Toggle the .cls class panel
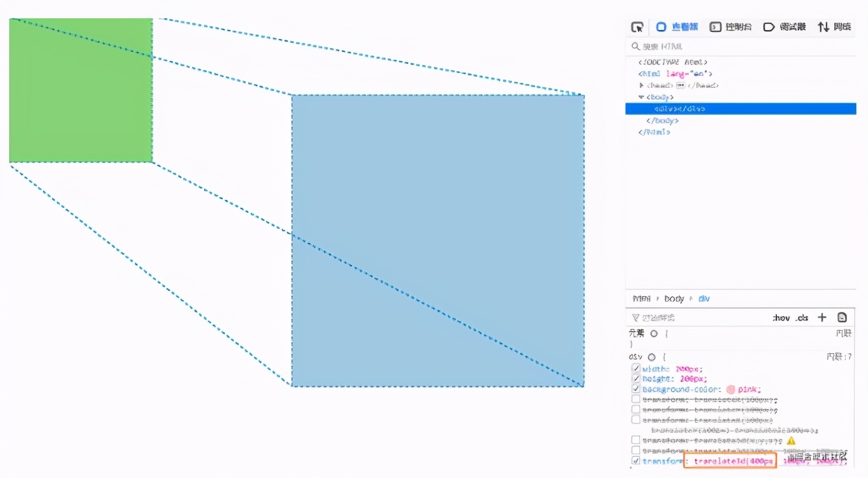Viewport: 868px width, 478px height. pyautogui.click(x=803, y=318)
